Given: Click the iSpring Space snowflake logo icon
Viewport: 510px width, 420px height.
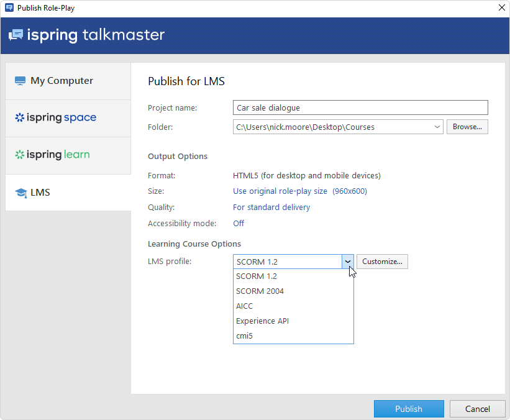Looking at the screenshot, I should tap(20, 117).
